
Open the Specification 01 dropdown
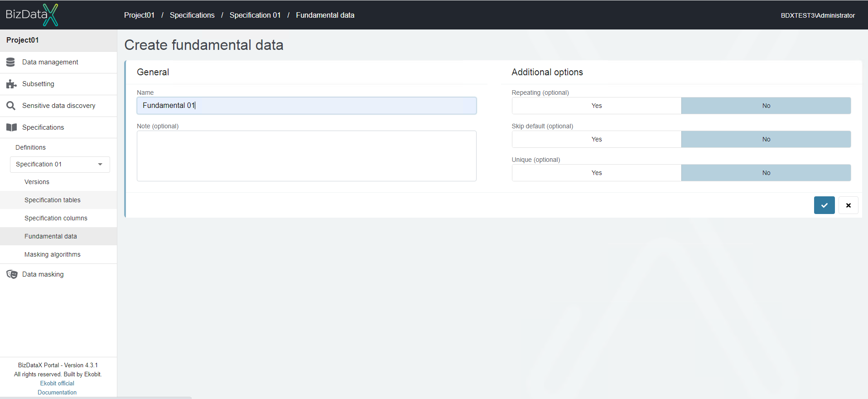pyautogui.click(x=60, y=164)
